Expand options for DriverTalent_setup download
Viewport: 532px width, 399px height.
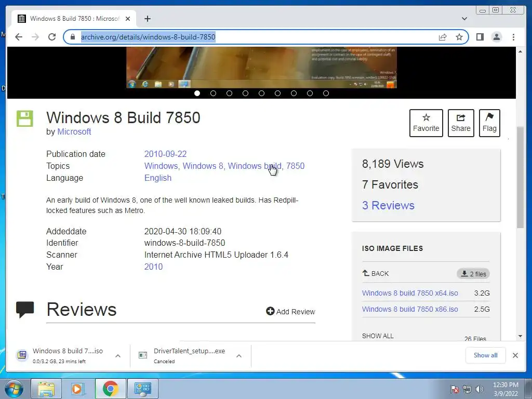(239, 356)
